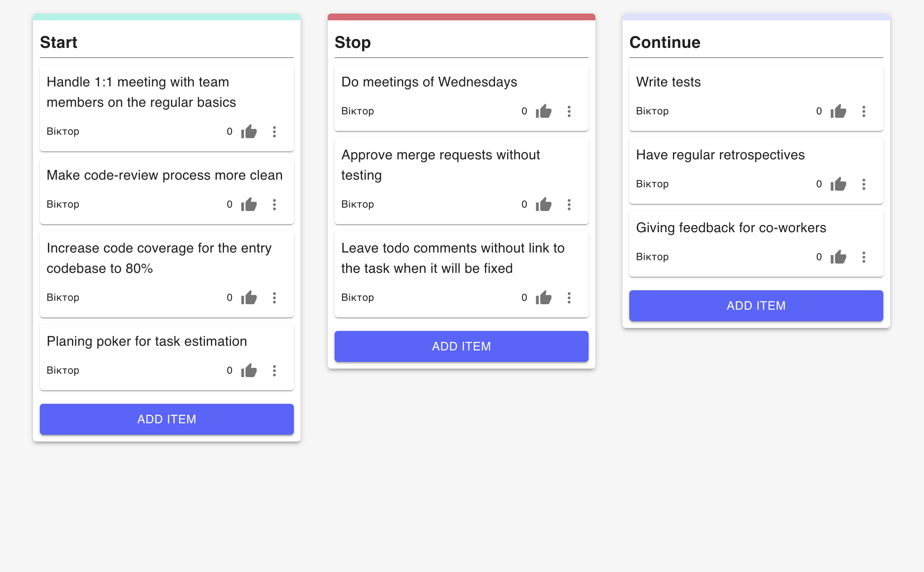Screen dimensions: 924x572
Task: Like 'Giving feedback for co-workers' card
Action: click(838, 257)
